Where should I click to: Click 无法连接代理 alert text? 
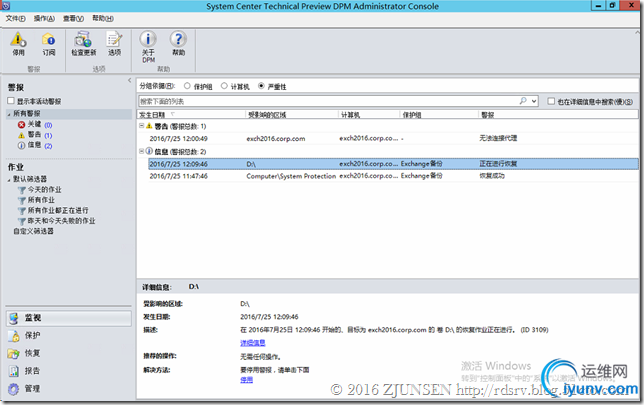pyautogui.click(x=498, y=138)
